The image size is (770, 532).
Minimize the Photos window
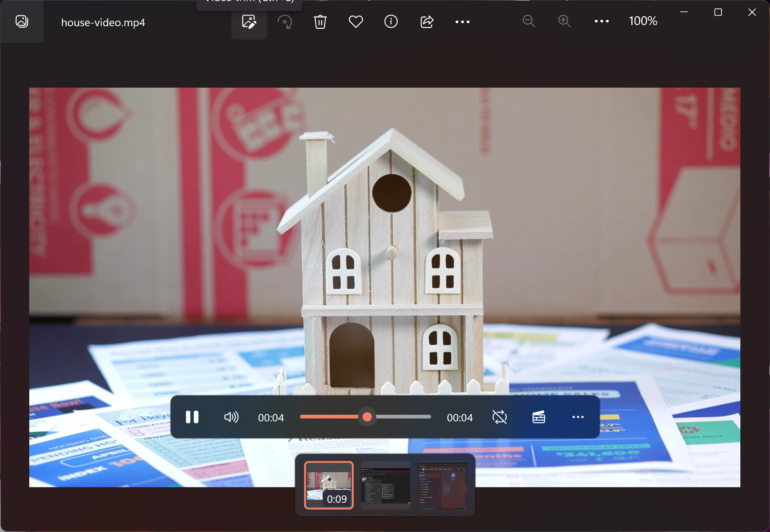pyautogui.click(x=684, y=12)
